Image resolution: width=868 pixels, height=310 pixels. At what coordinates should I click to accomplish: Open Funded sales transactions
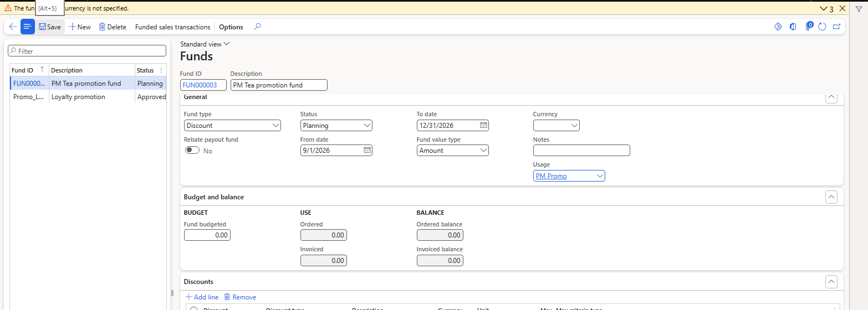(173, 27)
